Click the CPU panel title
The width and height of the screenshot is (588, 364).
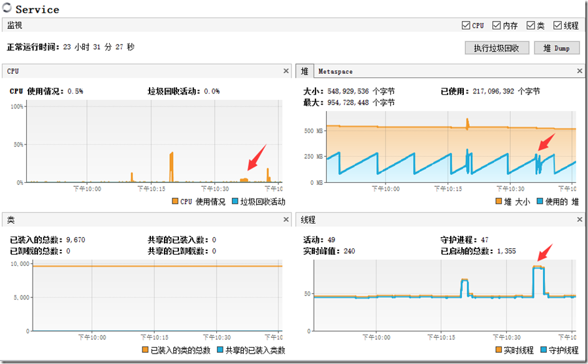[13, 71]
